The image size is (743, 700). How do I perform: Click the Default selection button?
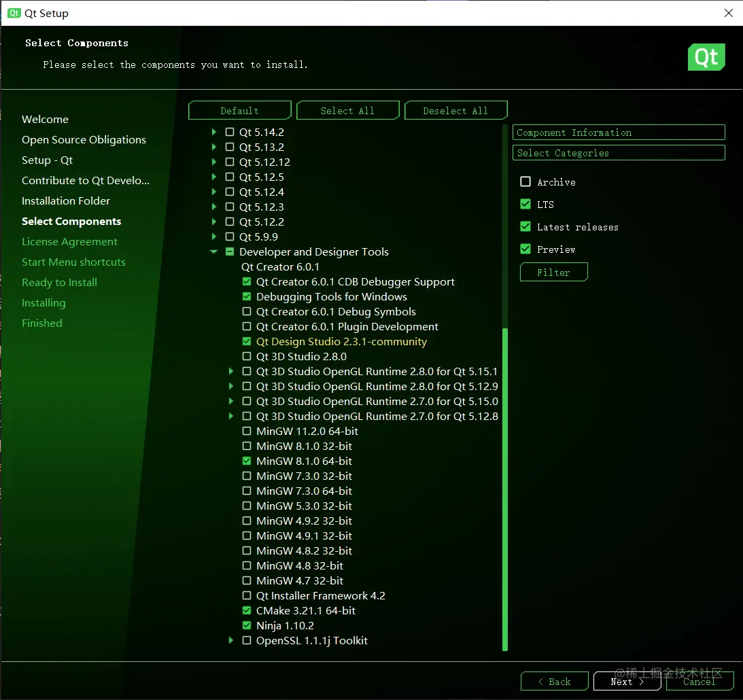coord(240,110)
